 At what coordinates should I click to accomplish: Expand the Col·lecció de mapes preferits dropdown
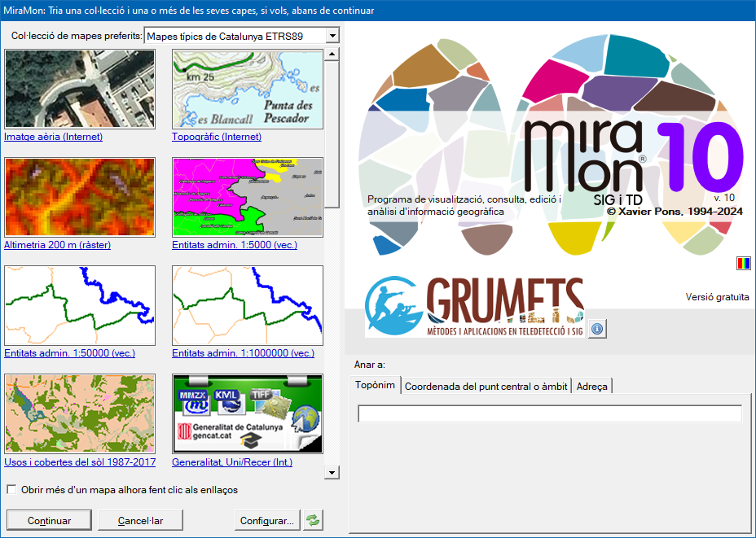coord(332,36)
